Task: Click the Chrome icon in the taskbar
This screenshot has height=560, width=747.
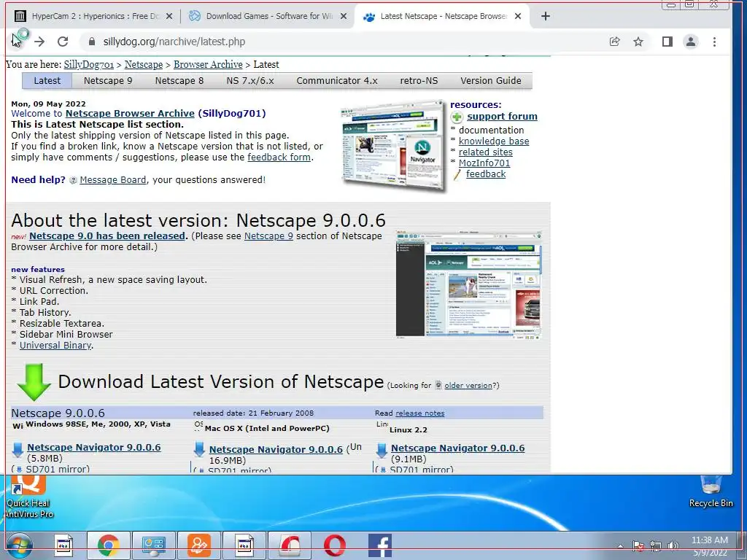Action: click(109, 545)
